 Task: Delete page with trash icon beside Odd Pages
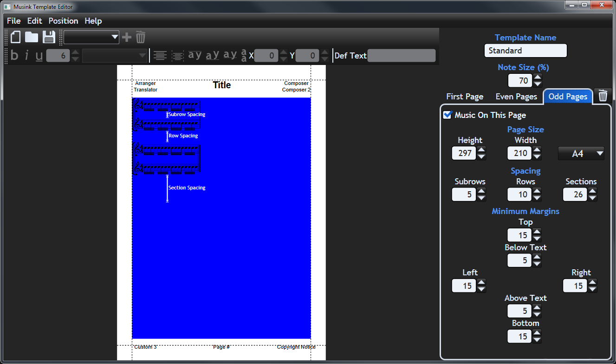[x=603, y=96]
